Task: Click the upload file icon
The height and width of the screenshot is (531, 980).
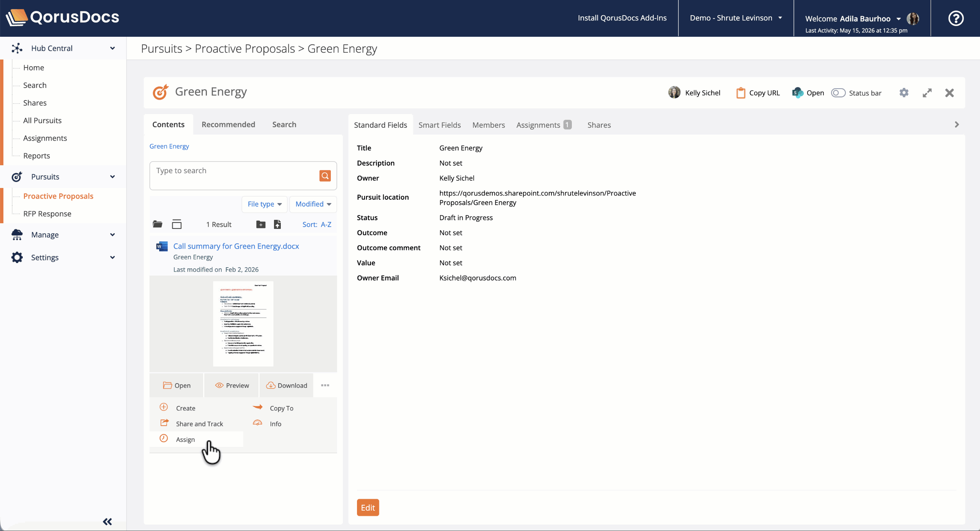Action: [x=277, y=224]
